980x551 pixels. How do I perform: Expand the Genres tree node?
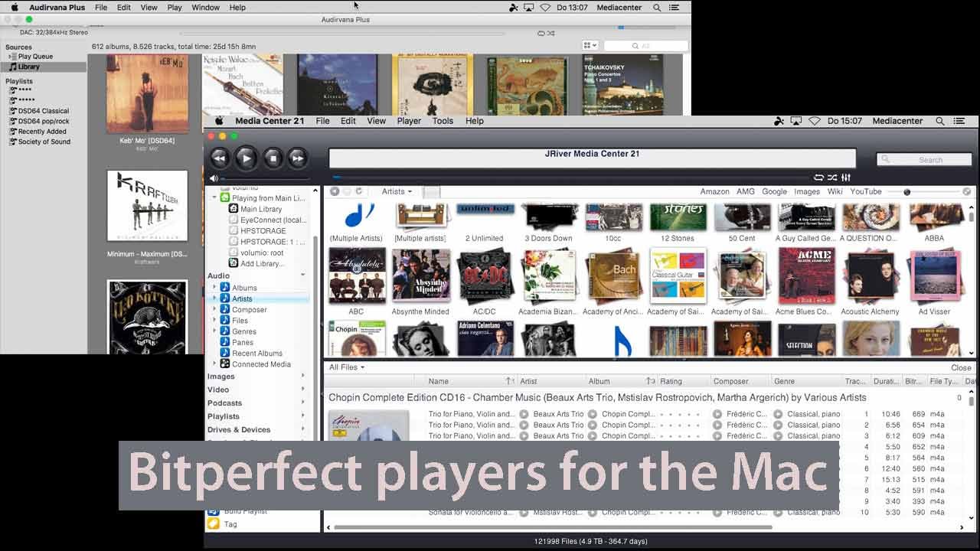pyautogui.click(x=214, y=331)
